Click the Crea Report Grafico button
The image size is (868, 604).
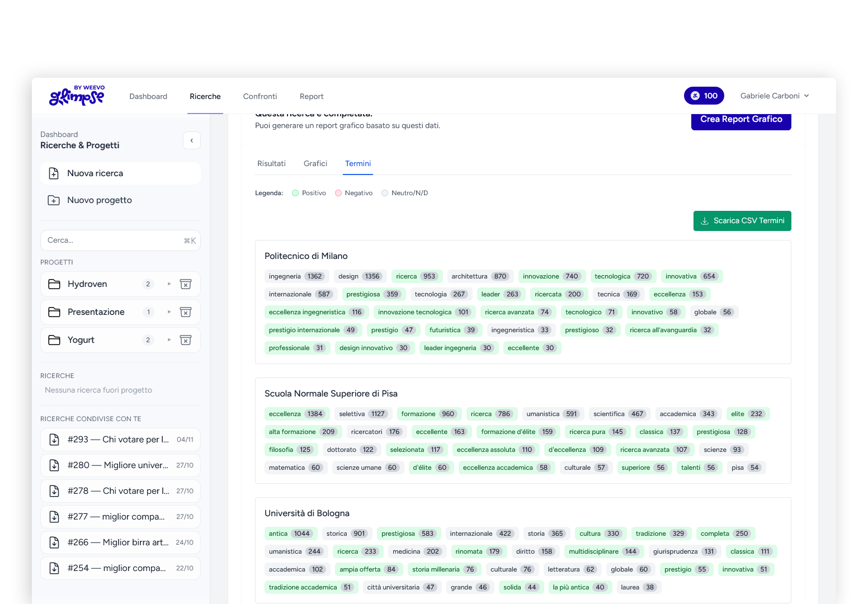pos(741,120)
